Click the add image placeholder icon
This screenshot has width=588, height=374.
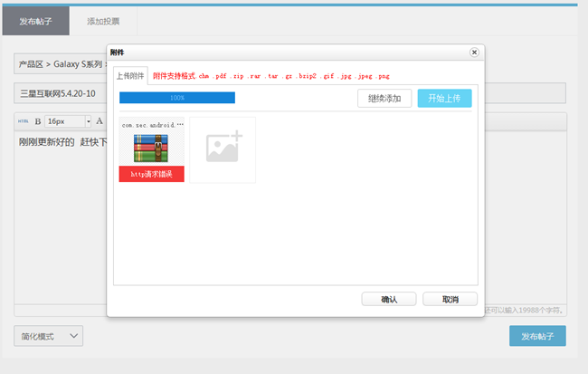(x=223, y=149)
